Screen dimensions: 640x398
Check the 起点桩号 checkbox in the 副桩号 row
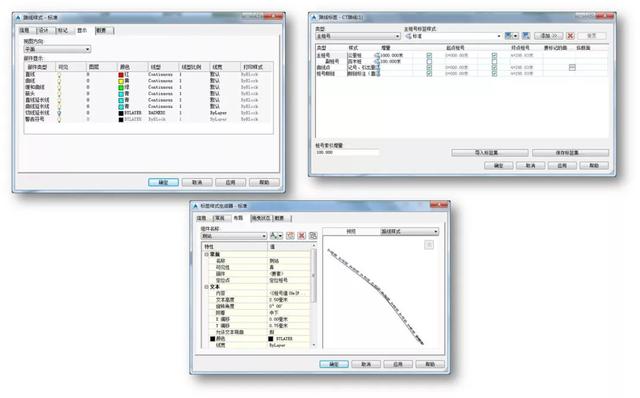[x=429, y=61]
